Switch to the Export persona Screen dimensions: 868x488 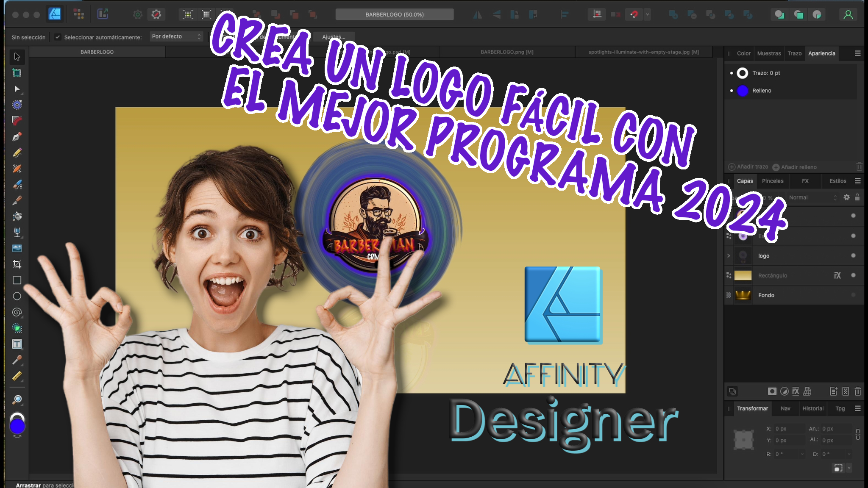103,14
